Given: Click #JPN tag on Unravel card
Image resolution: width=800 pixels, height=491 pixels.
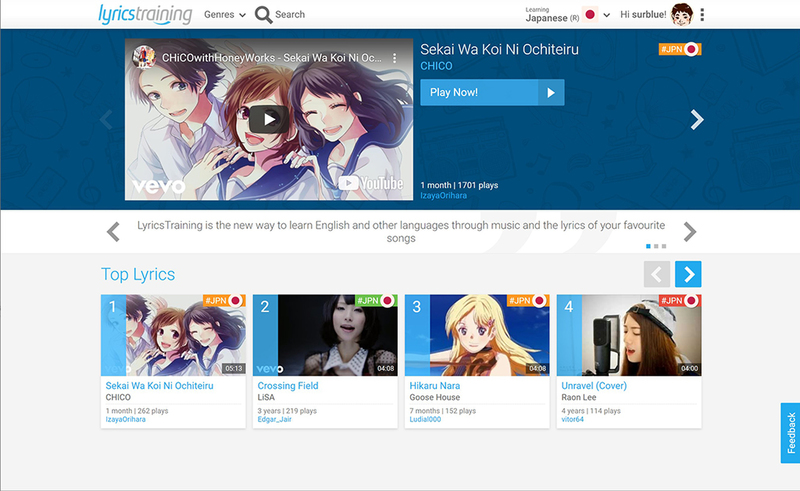Looking at the screenshot, I should pyautogui.click(x=680, y=301).
